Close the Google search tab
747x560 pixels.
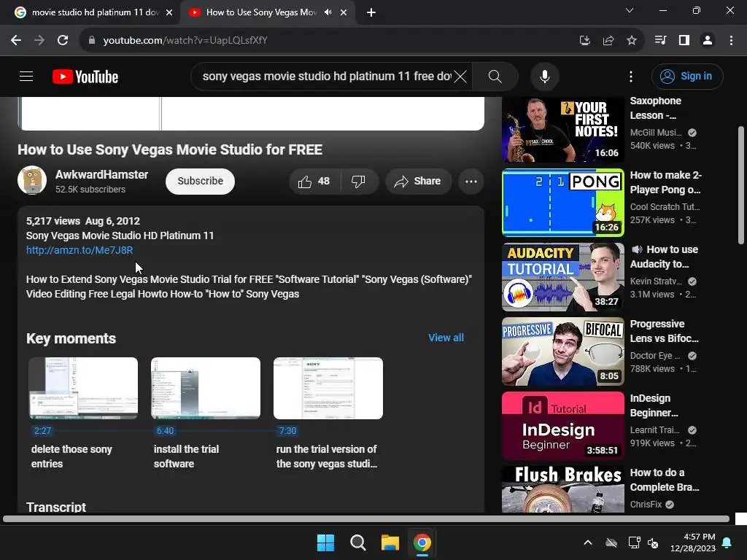[169, 12]
